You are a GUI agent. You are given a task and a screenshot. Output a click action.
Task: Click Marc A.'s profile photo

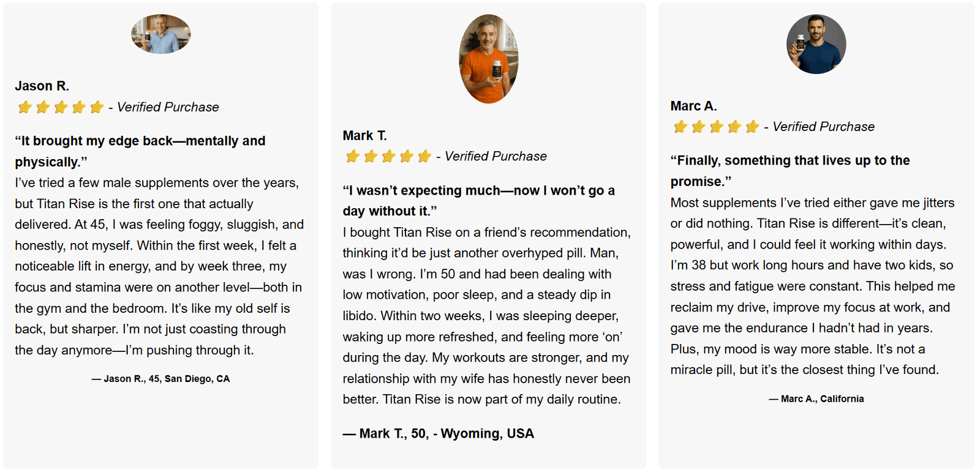click(816, 45)
